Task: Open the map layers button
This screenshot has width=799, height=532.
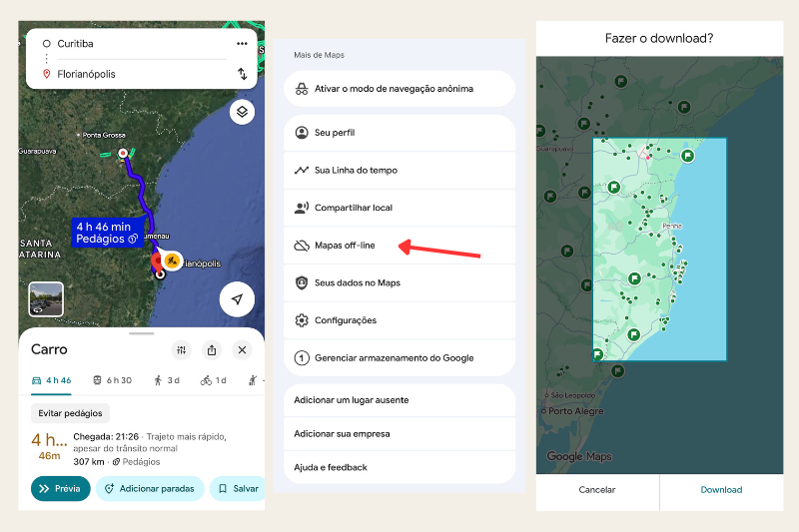Action: pos(242,112)
